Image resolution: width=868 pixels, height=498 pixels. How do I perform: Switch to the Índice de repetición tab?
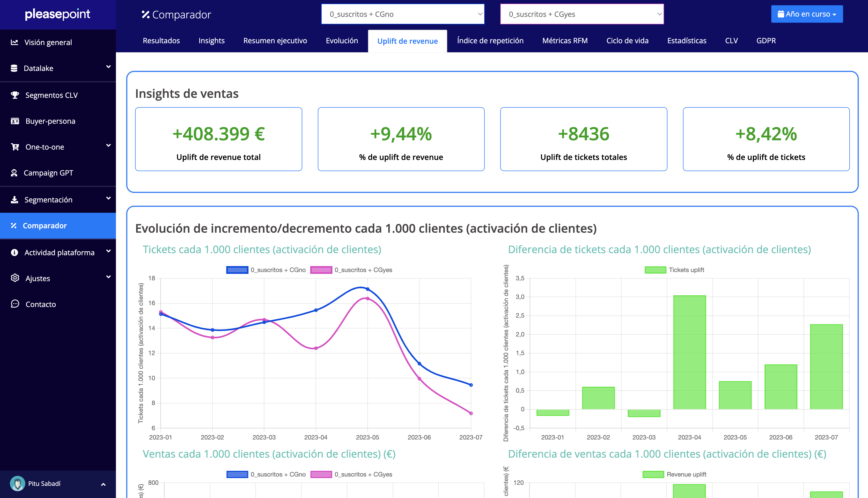click(490, 41)
